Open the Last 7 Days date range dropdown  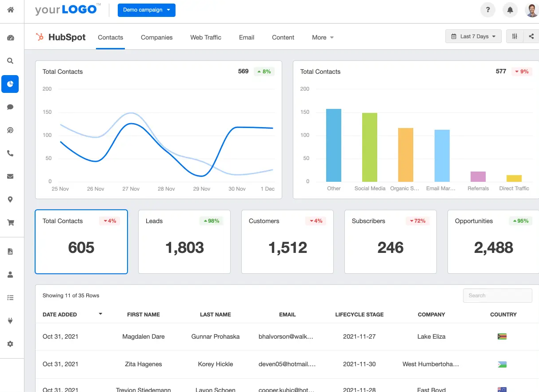tap(473, 36)
